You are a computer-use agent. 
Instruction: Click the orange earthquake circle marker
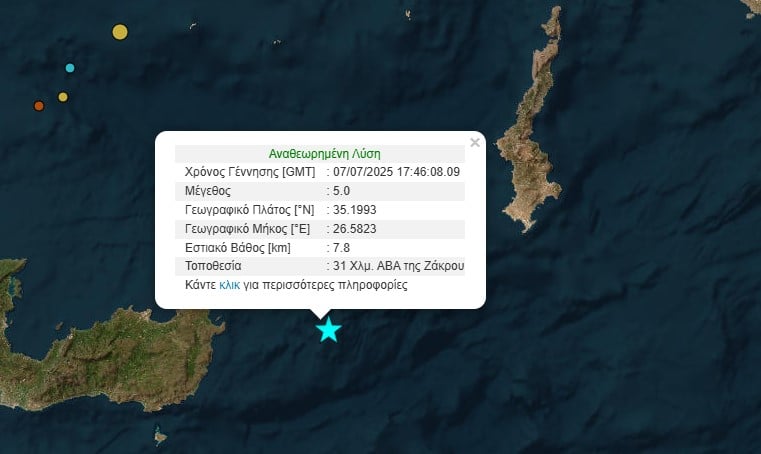tap(39, 106)
